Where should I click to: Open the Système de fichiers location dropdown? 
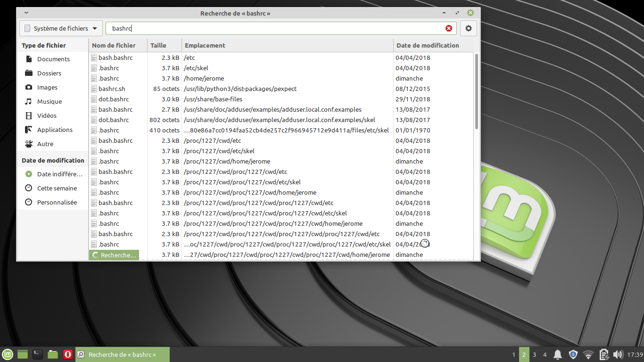point(61,28)
